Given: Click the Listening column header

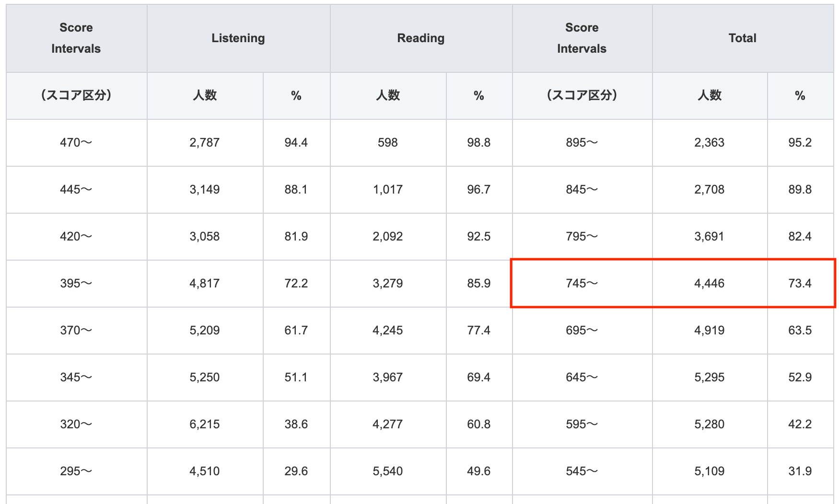Looking at the screenshot, I should tap(238, 38).
